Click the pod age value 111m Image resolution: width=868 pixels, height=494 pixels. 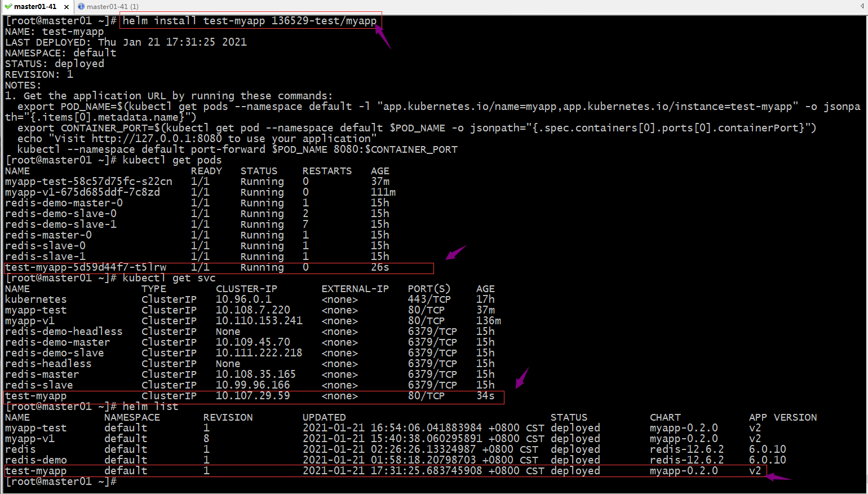point(383,192)
